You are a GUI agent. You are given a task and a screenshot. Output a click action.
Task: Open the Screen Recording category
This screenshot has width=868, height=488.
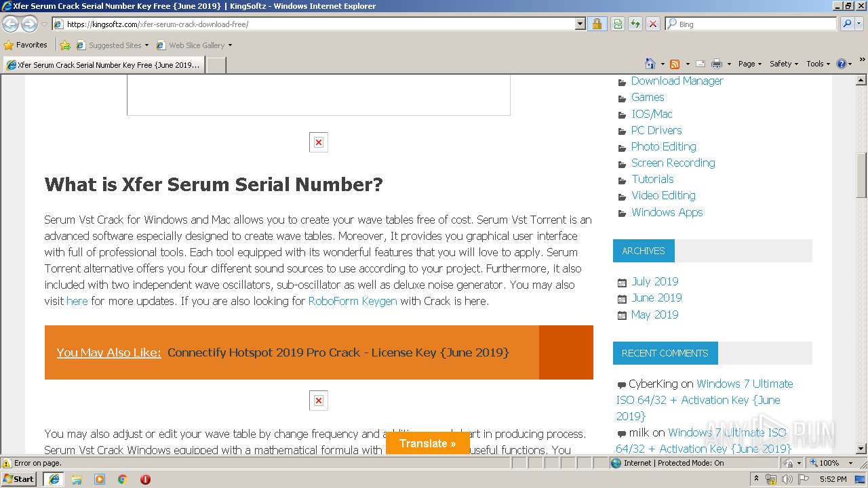[x=673, y=163]
